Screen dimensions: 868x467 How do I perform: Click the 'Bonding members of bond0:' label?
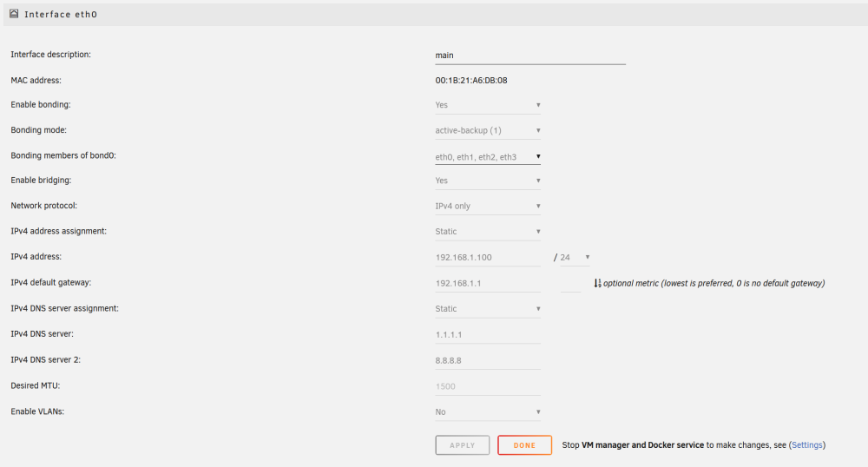tap(63, 155)
